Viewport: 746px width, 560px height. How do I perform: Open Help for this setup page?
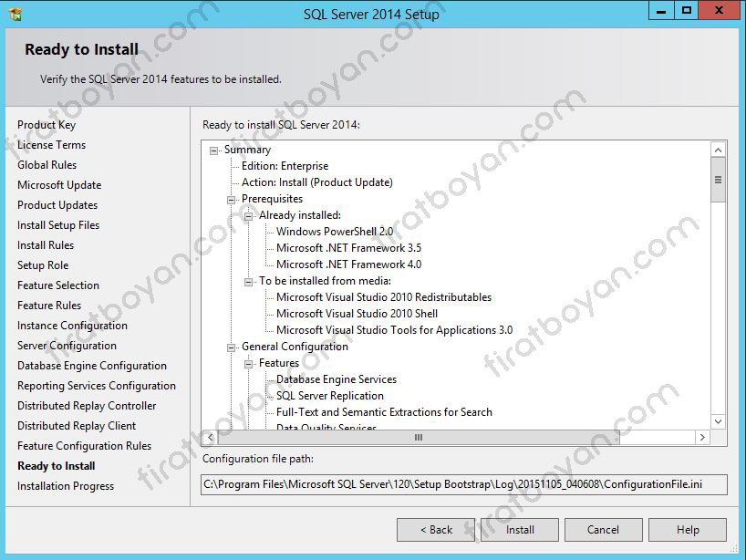tap(688, 530)
